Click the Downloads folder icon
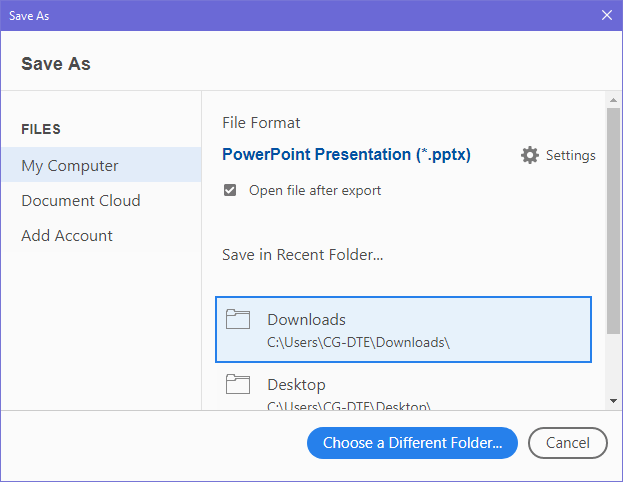This screenshot has width=623, height=482. point(238,319)
